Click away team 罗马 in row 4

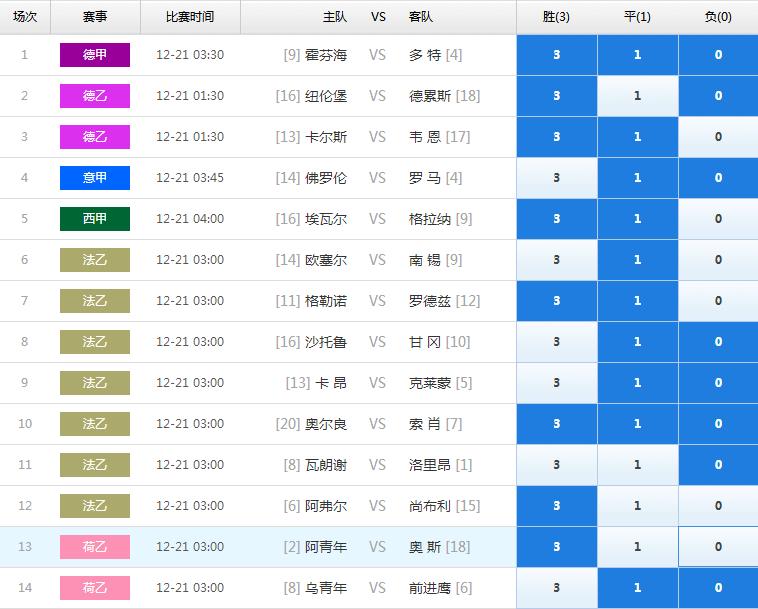tap(425, 178)
